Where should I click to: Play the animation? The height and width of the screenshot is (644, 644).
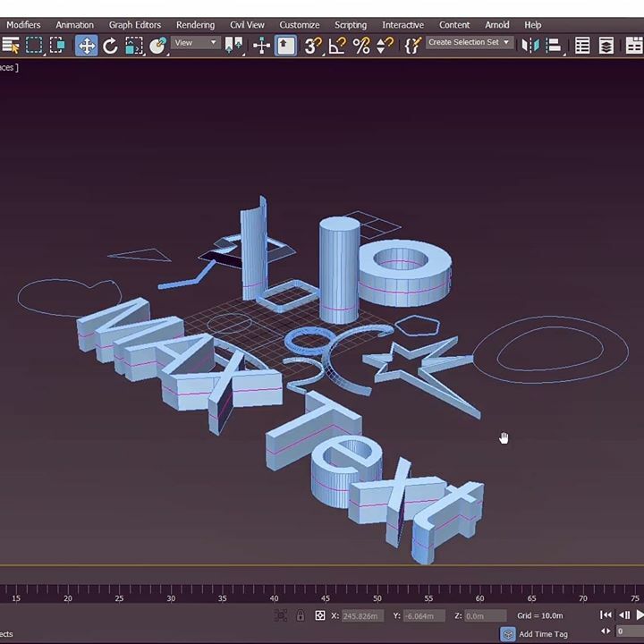pos(640,614)
